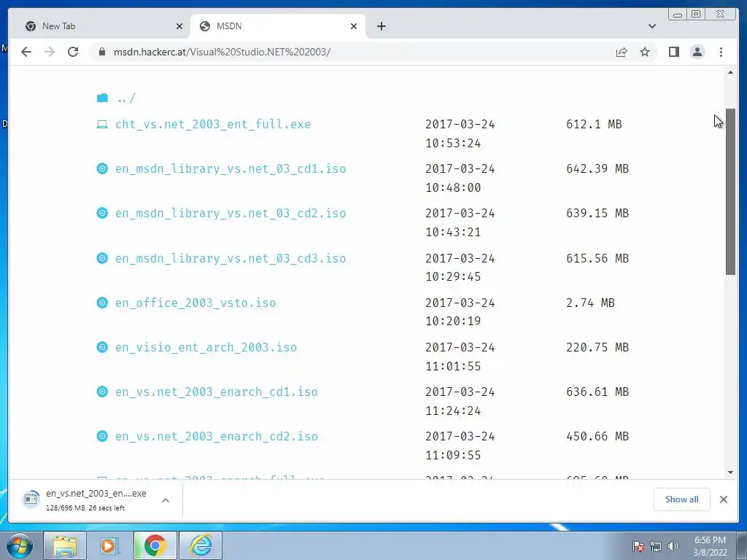Select the 642.39 MB size text
The image size is (747, 560).
point(597,169)
